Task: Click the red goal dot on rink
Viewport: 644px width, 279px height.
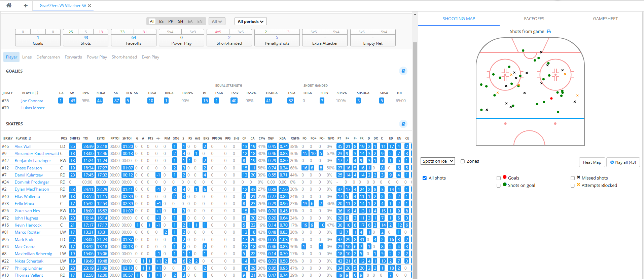Action: click(x=551, y=98)
